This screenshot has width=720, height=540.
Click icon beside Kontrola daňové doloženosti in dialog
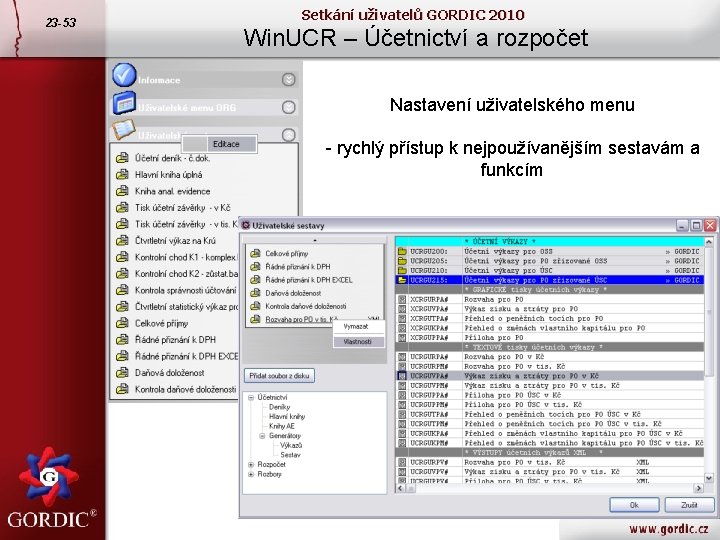[x=255, y=306]
